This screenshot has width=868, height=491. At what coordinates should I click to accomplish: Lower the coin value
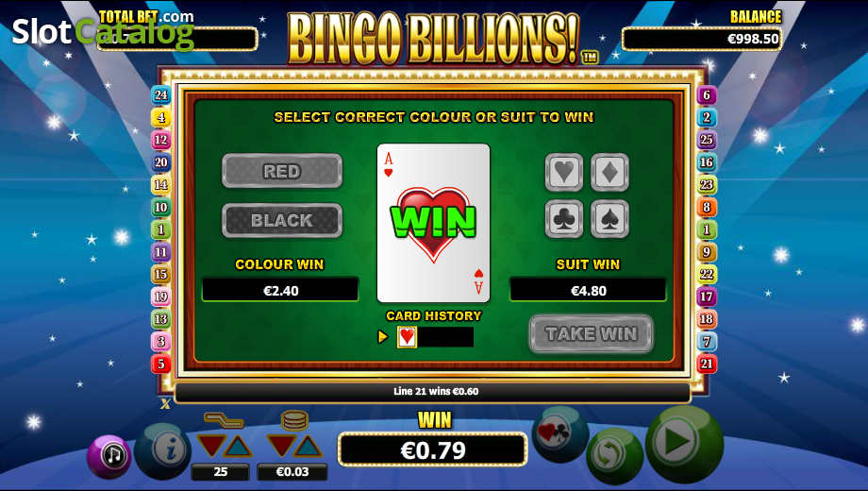tap(280, 446)
